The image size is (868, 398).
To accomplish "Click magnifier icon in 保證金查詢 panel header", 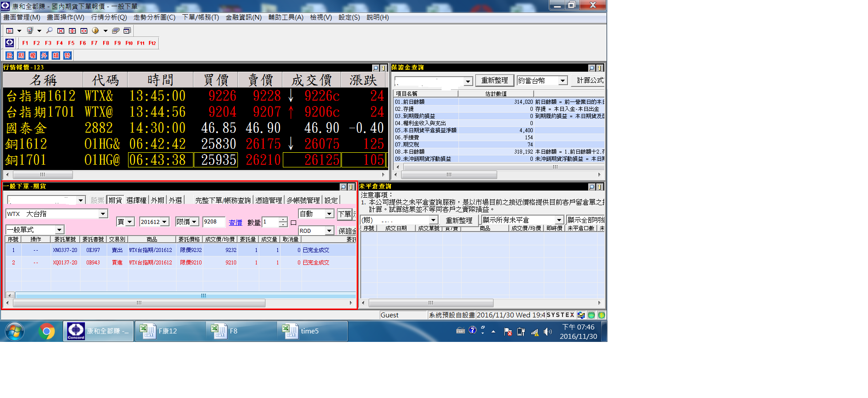I will coord(592,68).
